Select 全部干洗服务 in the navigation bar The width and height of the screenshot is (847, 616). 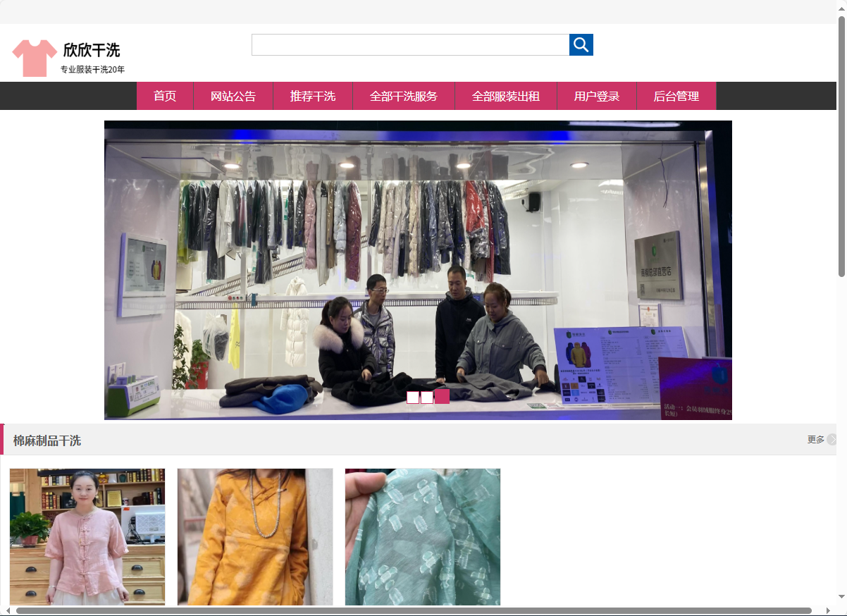point(404,96)
